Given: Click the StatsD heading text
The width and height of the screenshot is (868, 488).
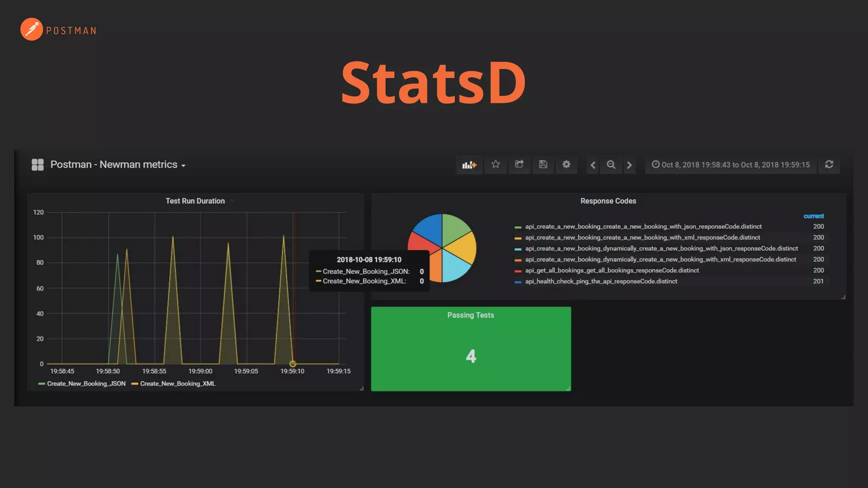Looking at the screenshot, I should click(434, 82).
